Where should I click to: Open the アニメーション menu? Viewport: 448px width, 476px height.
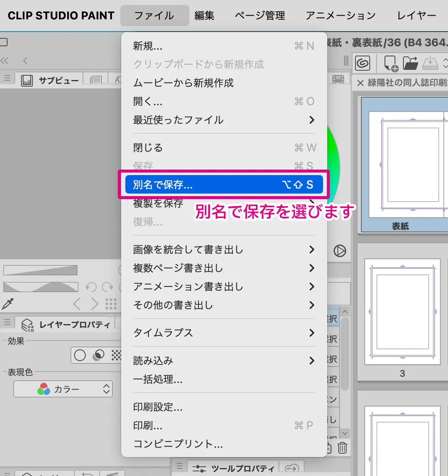point(341,16)
